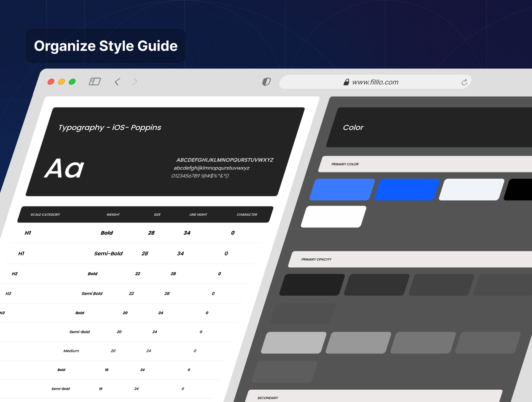The height and width of the screenshot is (402, 532).
Task: Click the lightest gray swatch above Secondary
Action: pyautogui.click(x=294, y=343)
